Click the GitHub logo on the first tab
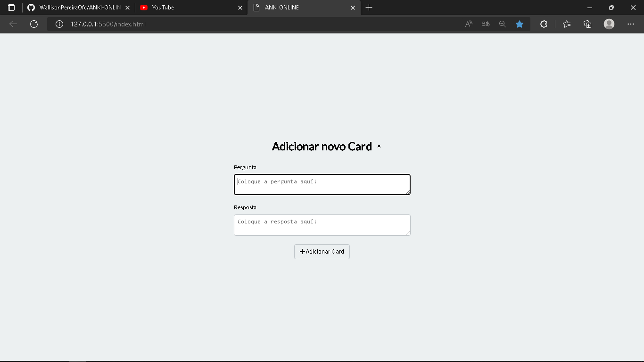This screenshot has width=644, height=362. [31, 7]
